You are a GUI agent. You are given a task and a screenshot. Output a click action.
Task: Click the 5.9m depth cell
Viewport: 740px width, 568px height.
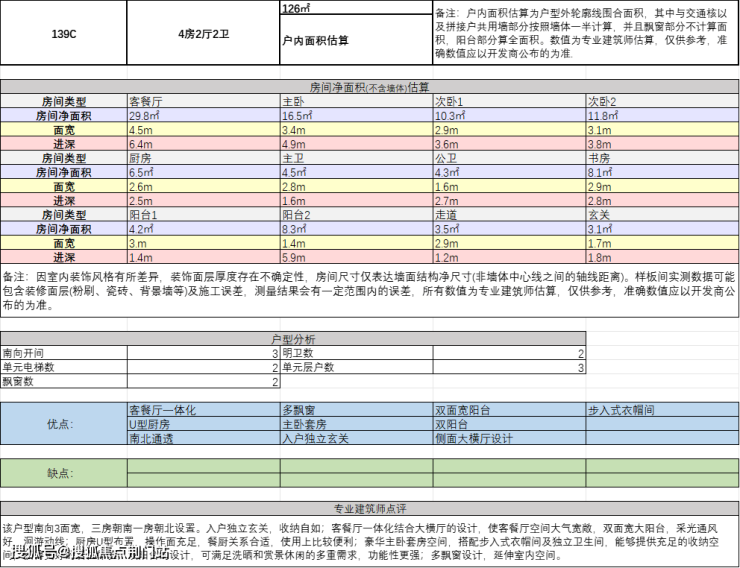click(357, 257)
